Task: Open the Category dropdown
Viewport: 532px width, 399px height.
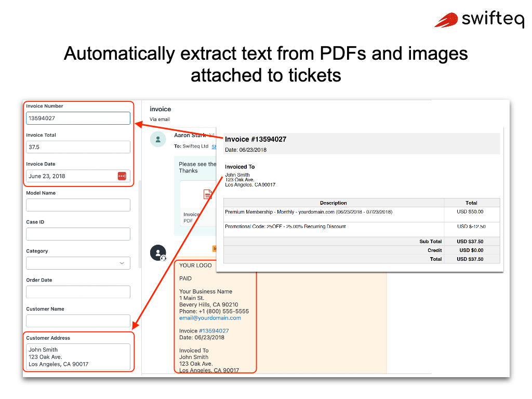Action: [78, 263]
